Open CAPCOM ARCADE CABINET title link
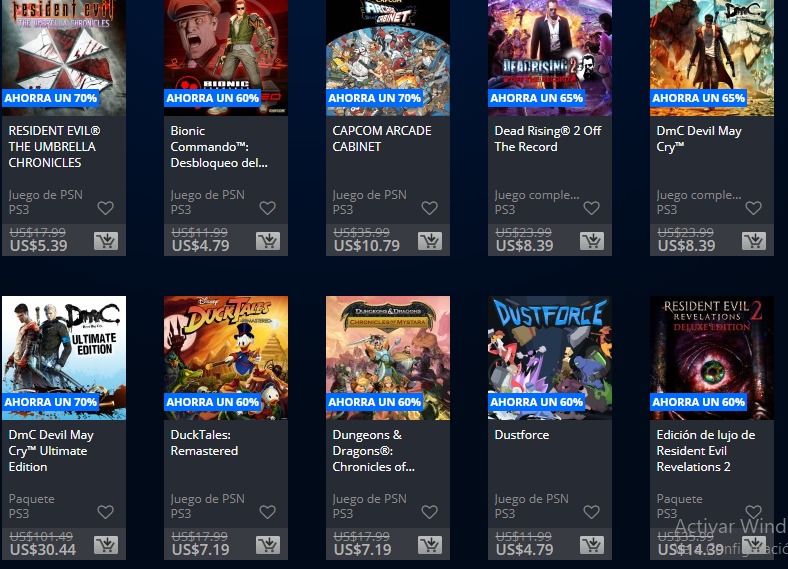Screen dimensions: 788x569 (x=381, y=139)
